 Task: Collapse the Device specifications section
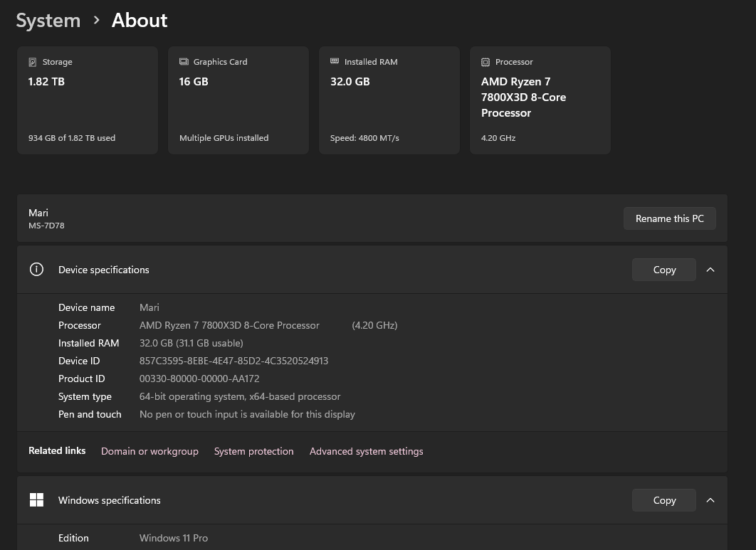710,270
